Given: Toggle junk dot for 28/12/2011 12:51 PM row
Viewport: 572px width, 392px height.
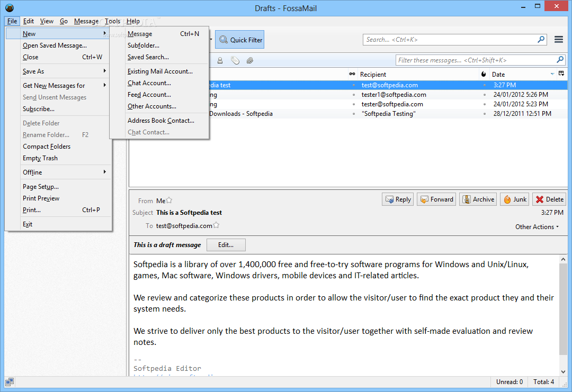Looking at the screenshot, I should click(x=485, y=114).
